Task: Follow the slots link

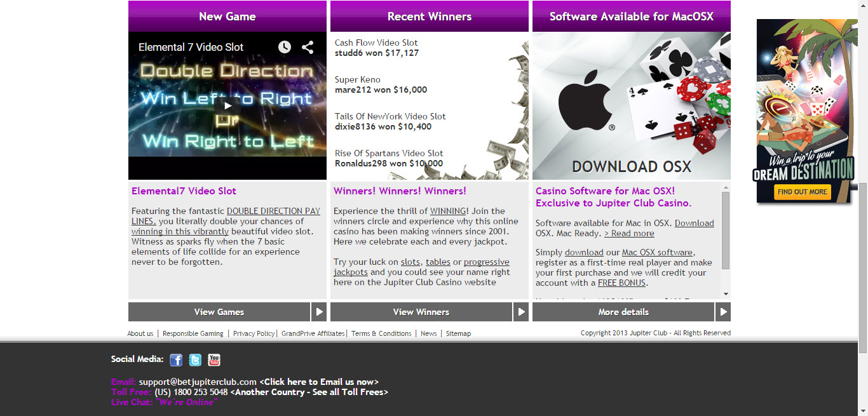Action: click(x=410, y=262)
